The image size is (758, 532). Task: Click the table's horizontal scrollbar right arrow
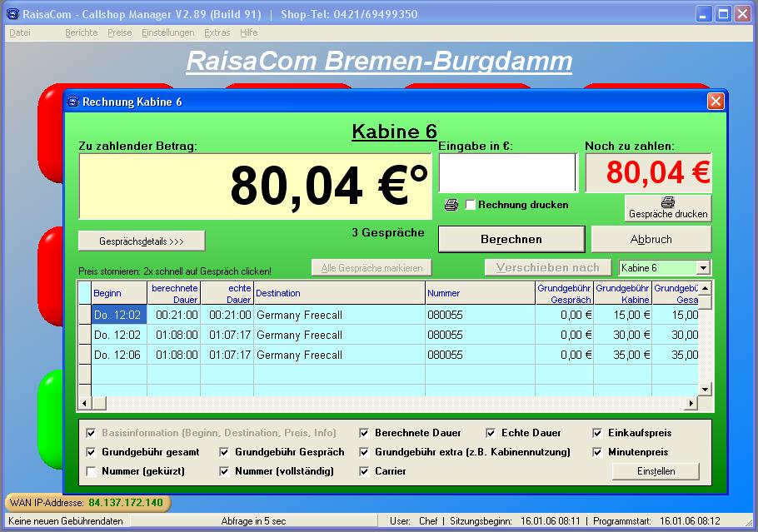click(x=691, y=403)
